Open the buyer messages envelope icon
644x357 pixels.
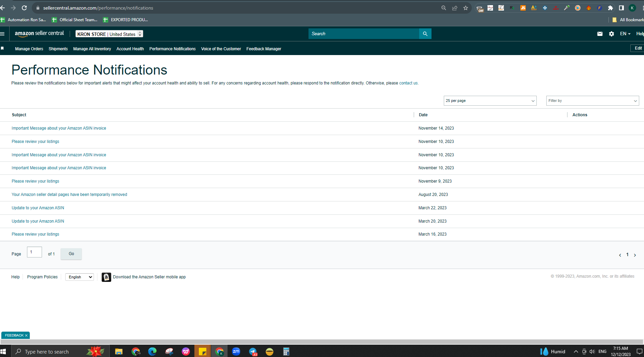(x=600, y=34)
